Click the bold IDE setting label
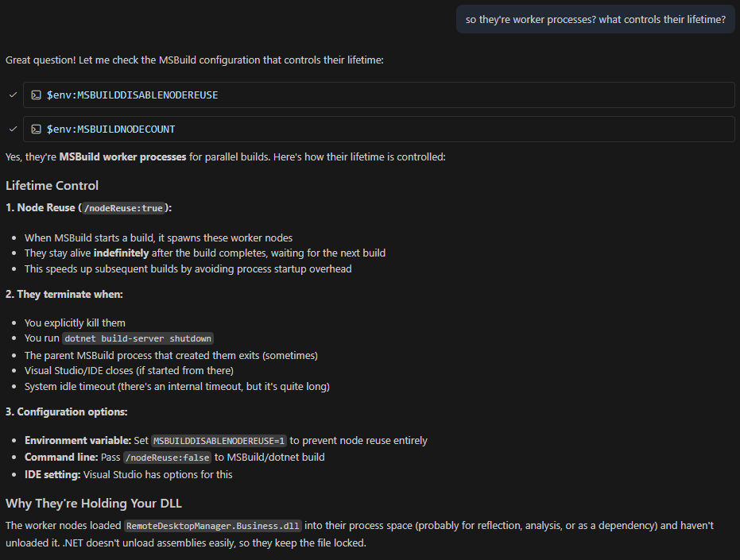The height and width of the screenshot is (560, 740). tap(52, 475)
